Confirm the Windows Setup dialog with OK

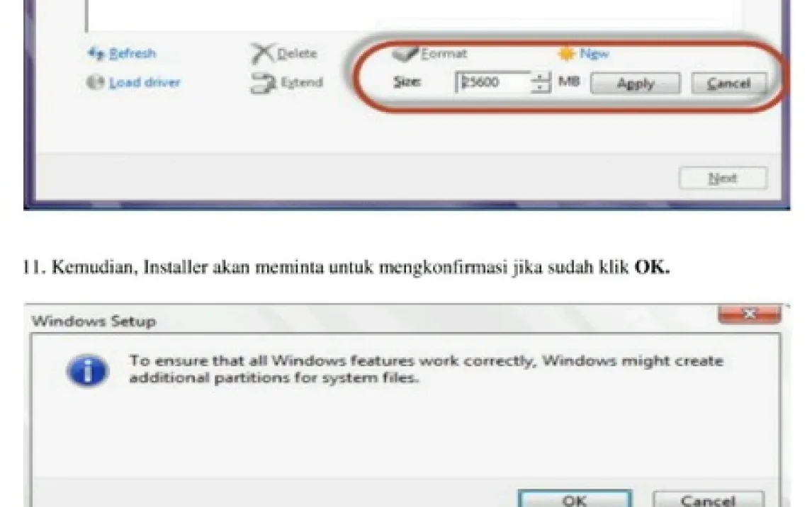click(x=574, y=499)
